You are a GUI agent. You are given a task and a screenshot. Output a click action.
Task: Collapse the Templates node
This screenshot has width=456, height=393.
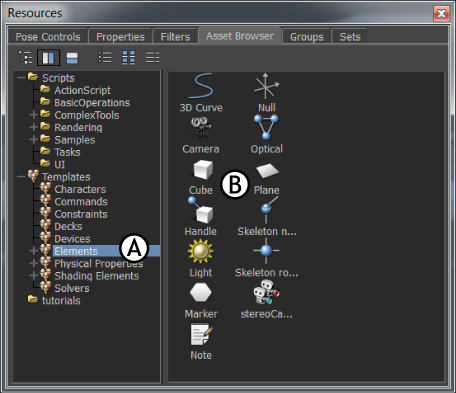click(x=21, y=177)
